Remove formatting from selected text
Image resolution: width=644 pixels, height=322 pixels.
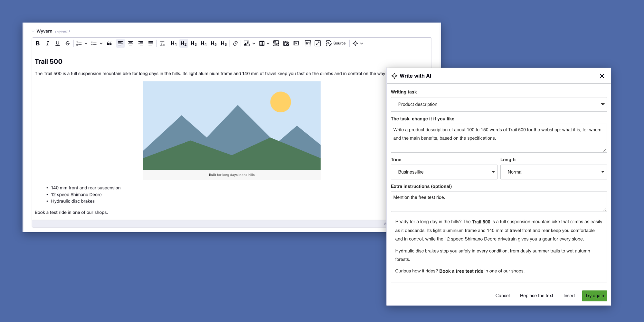(162, 43)
